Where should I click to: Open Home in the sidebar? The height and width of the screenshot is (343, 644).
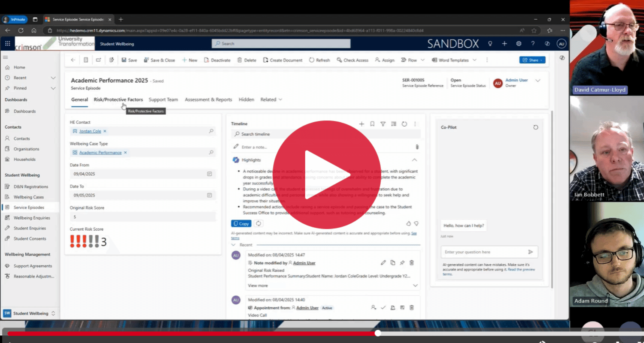pos(19,67)
